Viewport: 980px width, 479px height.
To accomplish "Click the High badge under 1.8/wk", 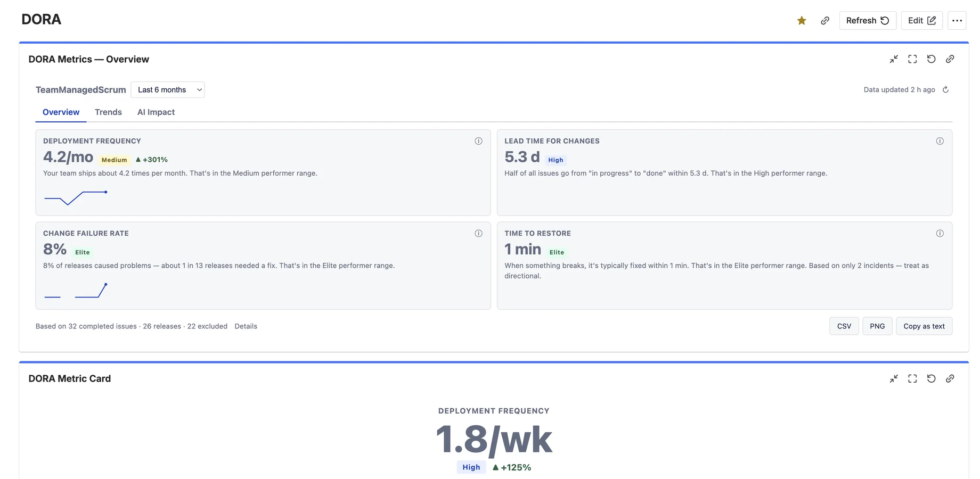I will pyautogui.click(x=471, y=467).
